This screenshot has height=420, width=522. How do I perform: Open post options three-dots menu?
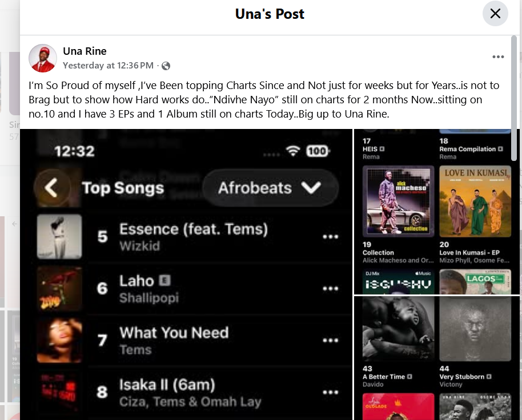pos(498,57)
